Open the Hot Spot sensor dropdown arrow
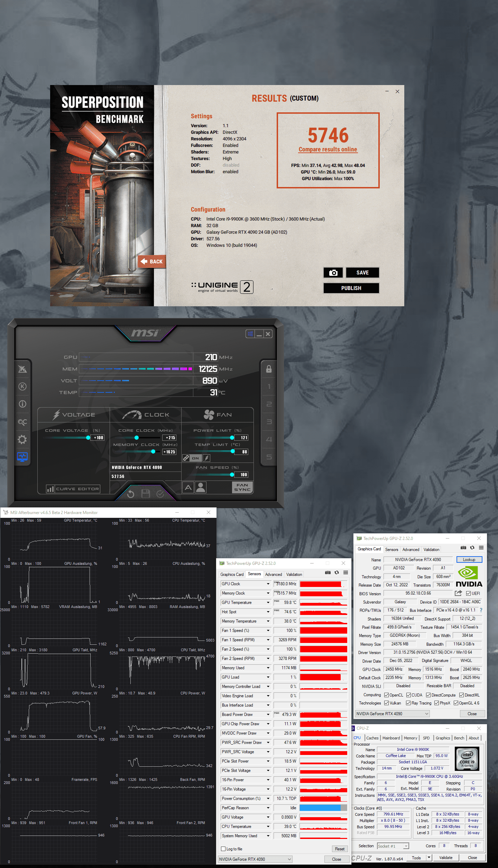Screen dimensions: 498x868 [x=268, y=612]
